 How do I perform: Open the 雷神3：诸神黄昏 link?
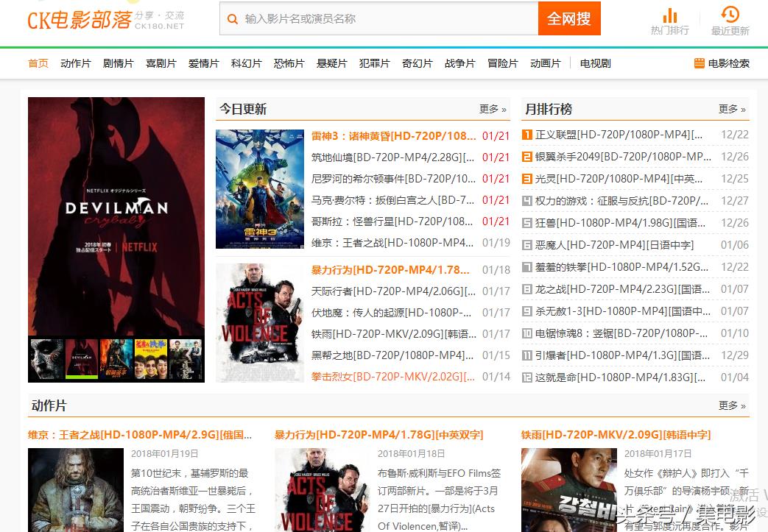393,135
